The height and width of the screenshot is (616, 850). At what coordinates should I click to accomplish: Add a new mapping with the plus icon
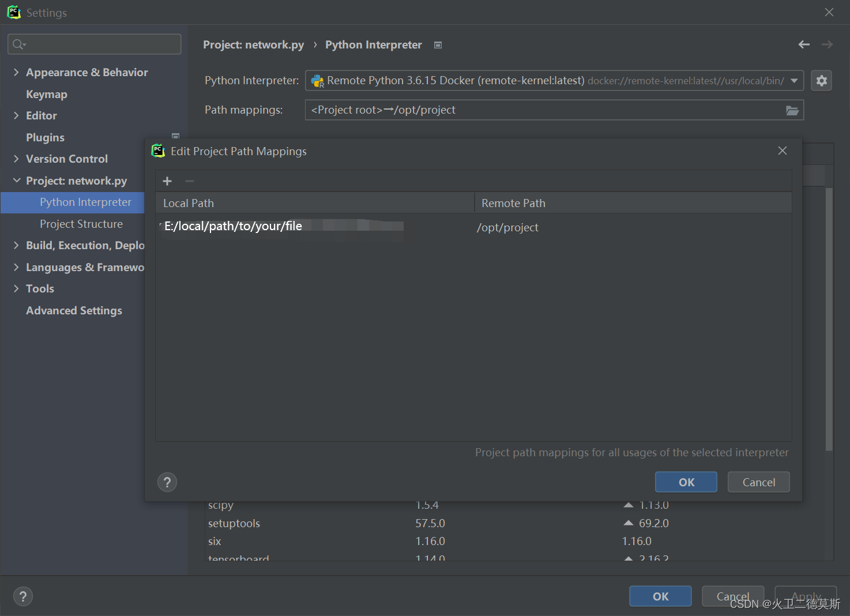(167, 181)
